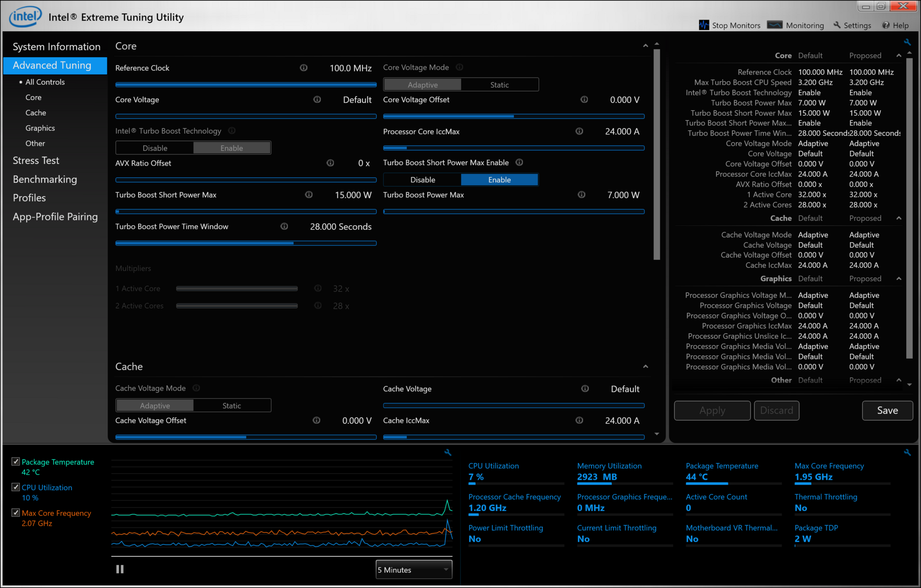The width and height of the screenshot is (921, 588).
Task: Click the Turbo Boost Power Time Window info icon
Action: pyautogui.click(x=284, y=226)
